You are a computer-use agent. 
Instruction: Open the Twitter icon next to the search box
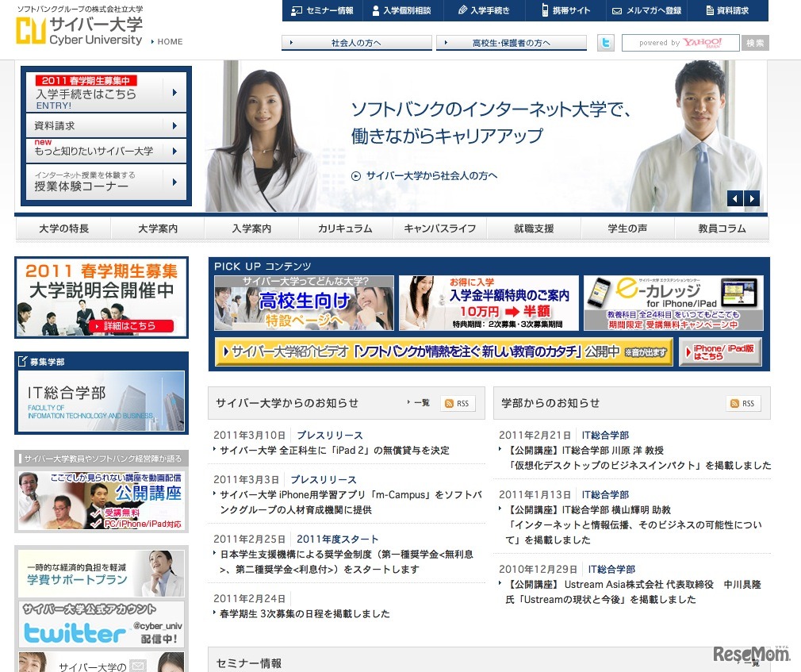(x=606, y=43)
